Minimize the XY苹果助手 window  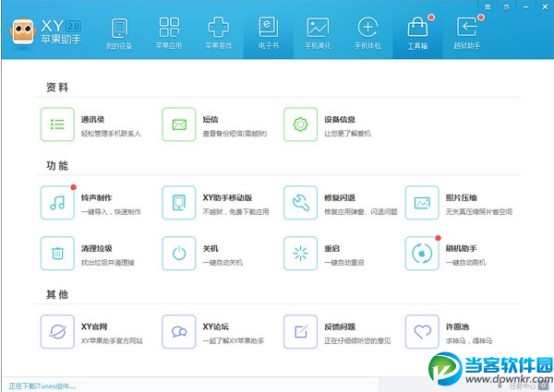[525, 7]
